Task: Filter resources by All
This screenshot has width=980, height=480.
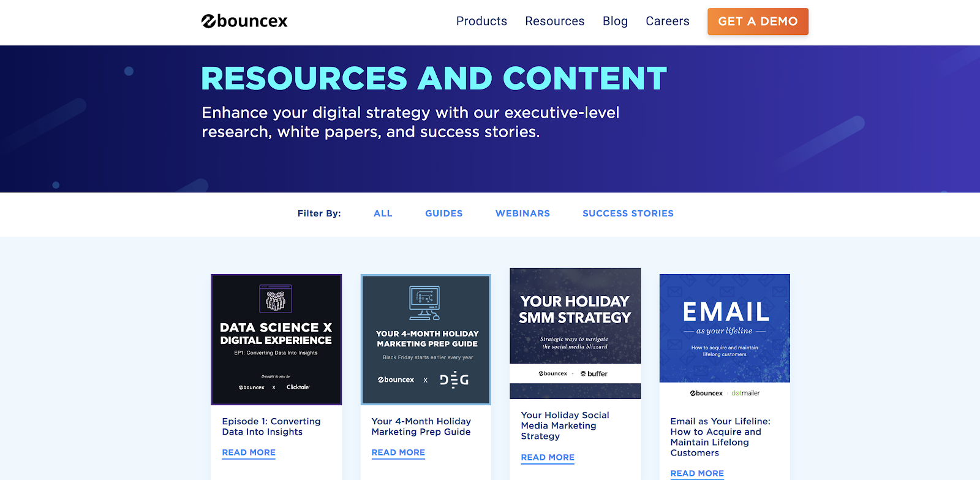Action: (x=383, y=213)
